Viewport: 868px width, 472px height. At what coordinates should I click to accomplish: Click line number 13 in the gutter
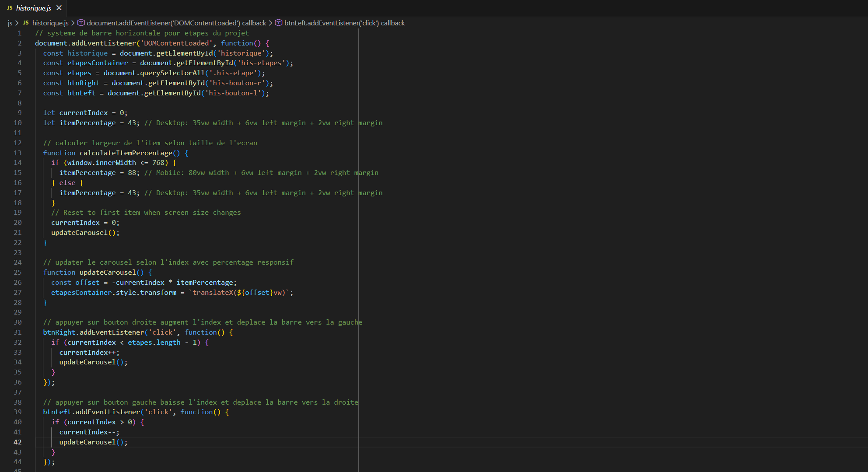[17, 153]
